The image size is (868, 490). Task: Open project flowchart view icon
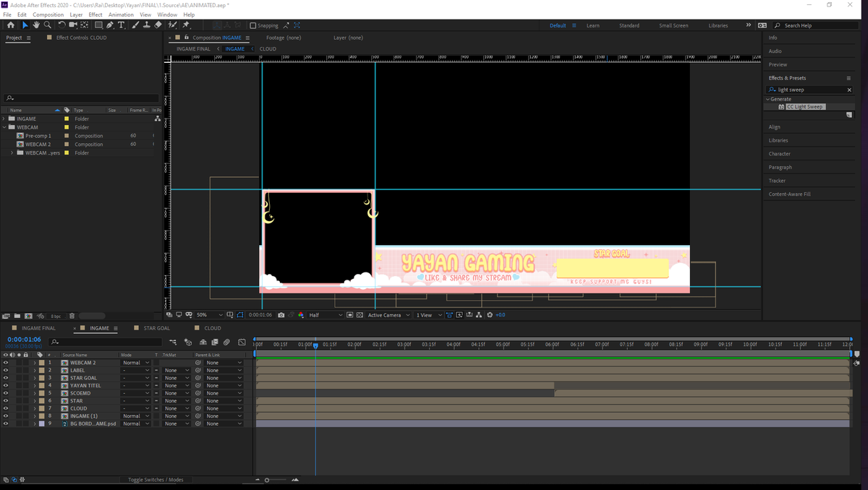[158, 119]
